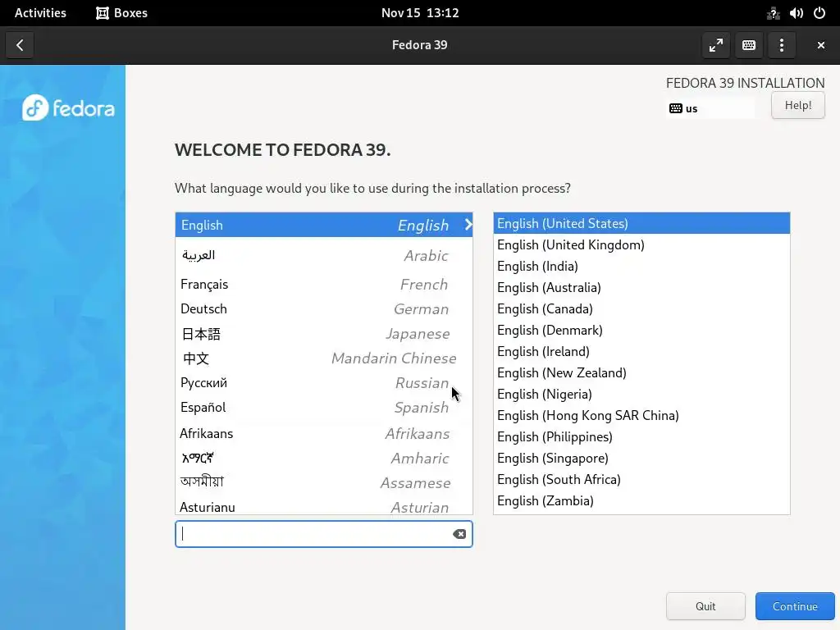Image resolution: width=840 pixels, height=630 pixels.
Task: Select English (Denmark) locale
Action: [641, 330]
